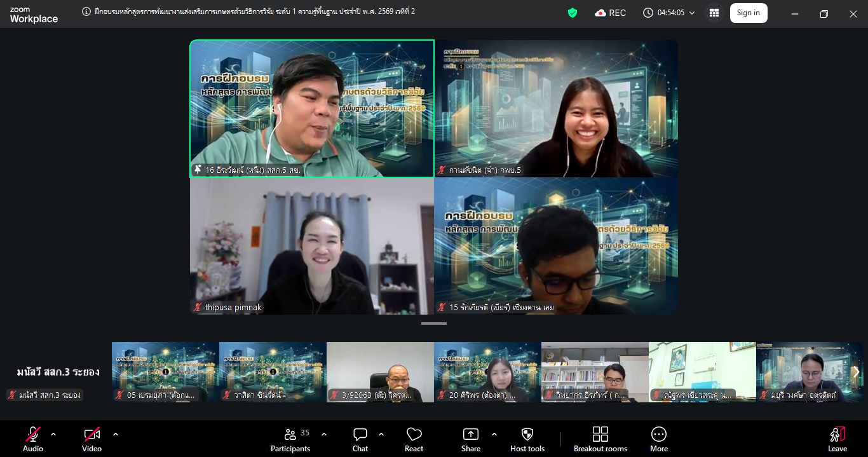The width and height of the screenshot is (868, 457).
Task: Open the view layout grid icon
Action: pos(714,13)
